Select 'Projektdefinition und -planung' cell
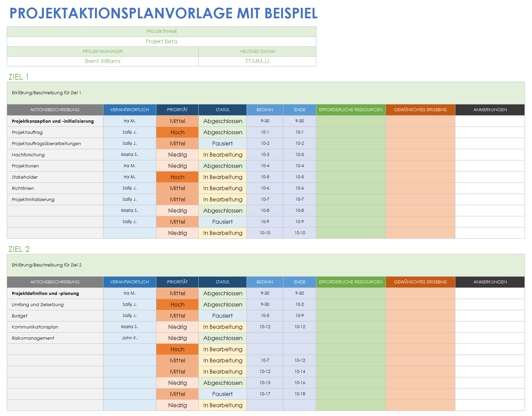The width and height of the screenshot is (532, 416). coord(55,293)
